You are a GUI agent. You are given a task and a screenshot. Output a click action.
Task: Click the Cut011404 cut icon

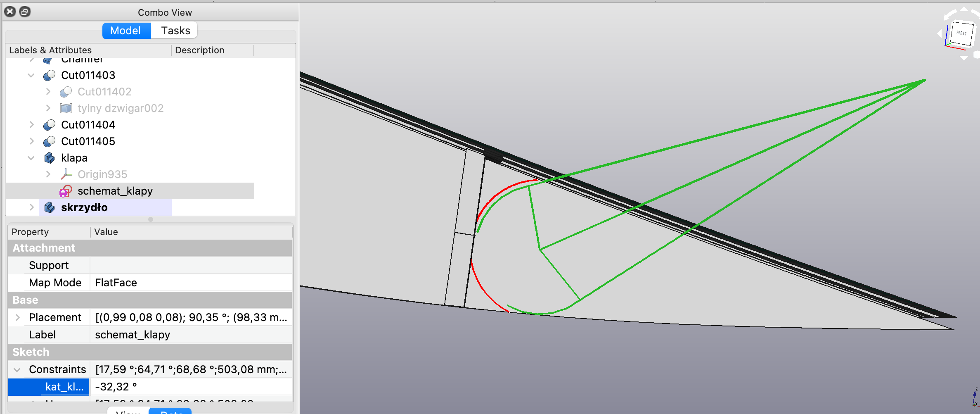[x=49, y=125]
